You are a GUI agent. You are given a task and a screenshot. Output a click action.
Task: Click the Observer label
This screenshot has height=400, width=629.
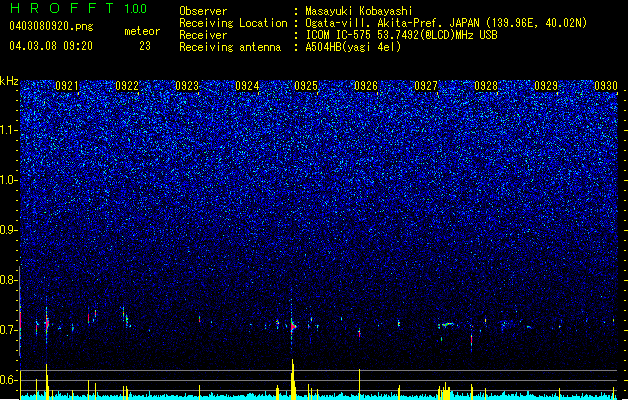203,11
